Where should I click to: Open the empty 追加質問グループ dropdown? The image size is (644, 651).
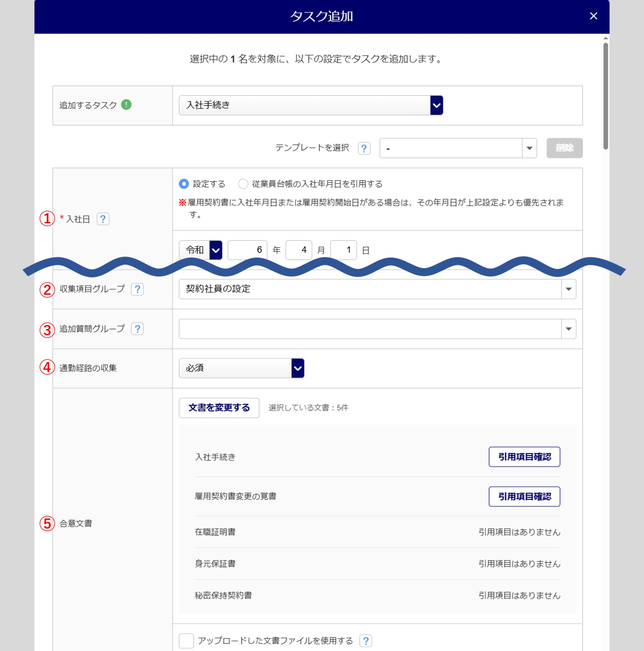pyautogui.click(x=377, y=329)
